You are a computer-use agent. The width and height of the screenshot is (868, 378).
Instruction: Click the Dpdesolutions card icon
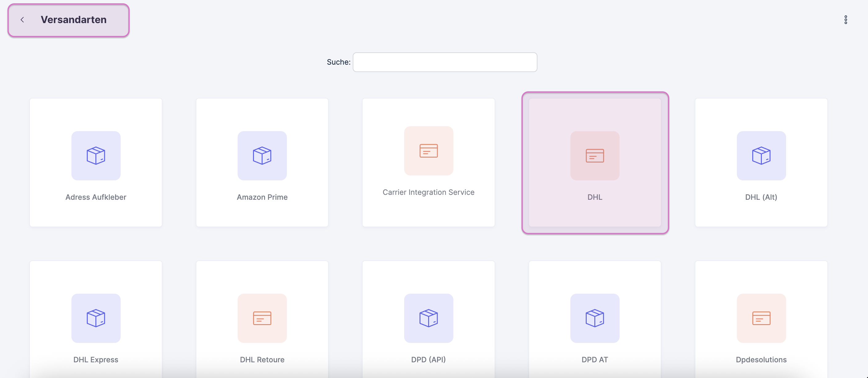pos(761,318)
